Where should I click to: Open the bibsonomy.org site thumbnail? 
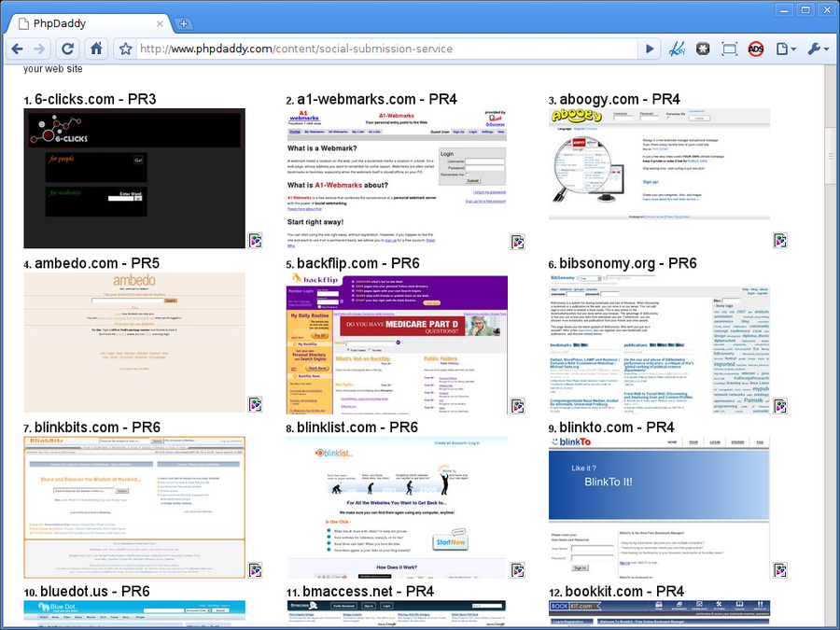(x=660, y=343)
